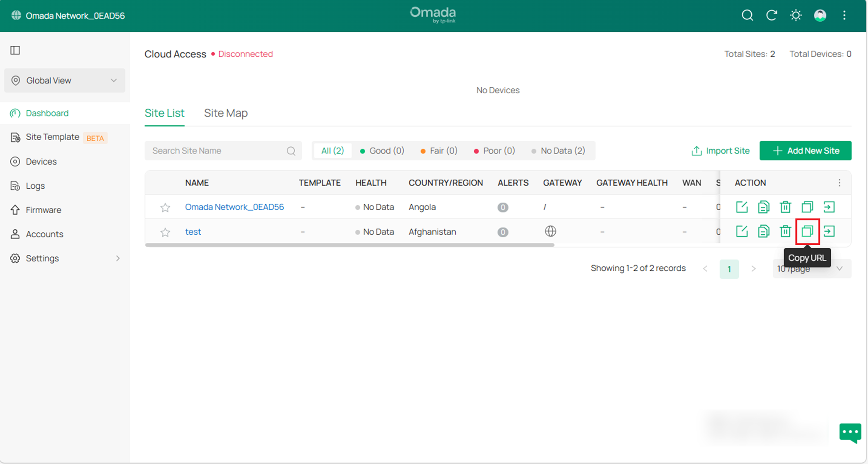Filter sites by No Data (2)
The image size is (868, 464).
[558, 151]
